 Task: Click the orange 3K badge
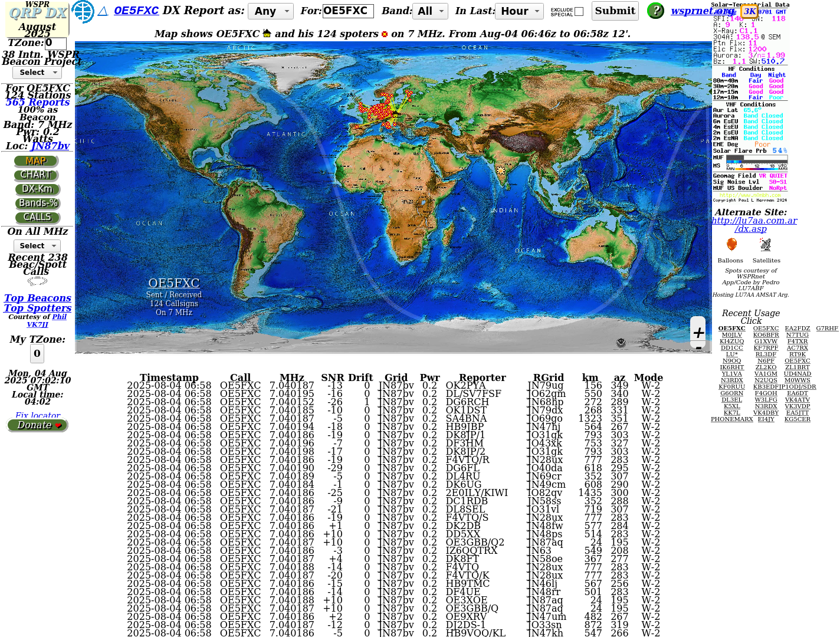pyautogui.click(x=749, y=11)
